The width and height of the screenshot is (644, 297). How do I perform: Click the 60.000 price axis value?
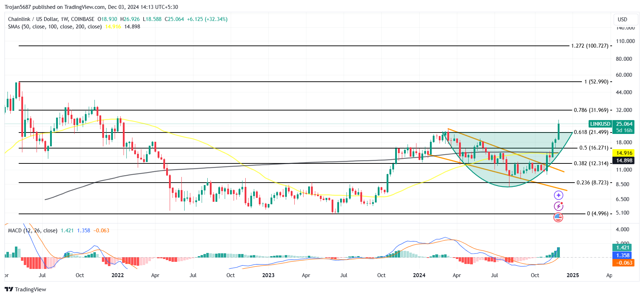coord(624,75)
